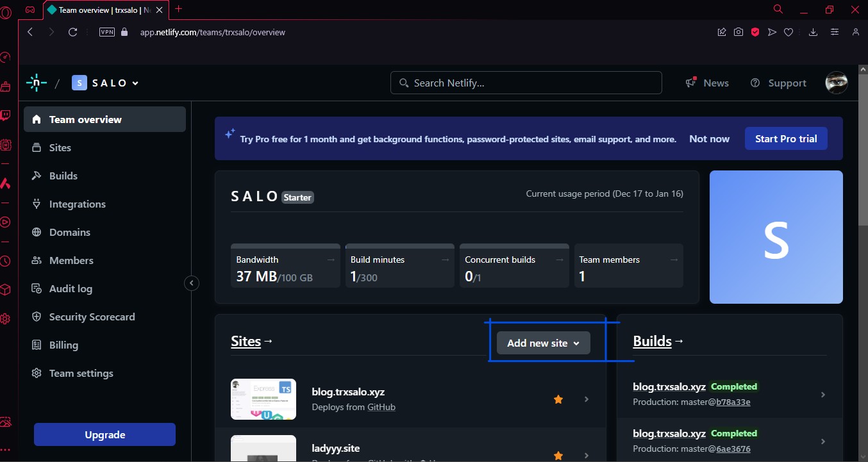Open the Opera menu logo
The width and height of the screenshot is (868, 462).
tap(6, 12)
